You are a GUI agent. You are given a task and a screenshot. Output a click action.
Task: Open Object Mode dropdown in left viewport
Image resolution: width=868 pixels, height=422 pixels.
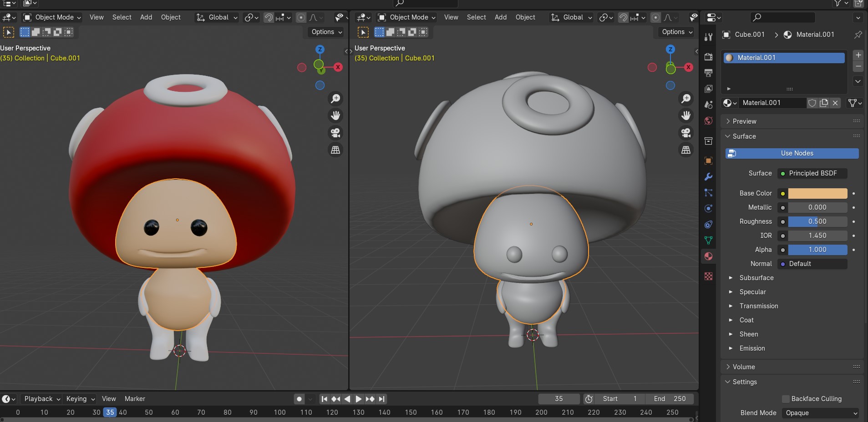pos(52,17)
